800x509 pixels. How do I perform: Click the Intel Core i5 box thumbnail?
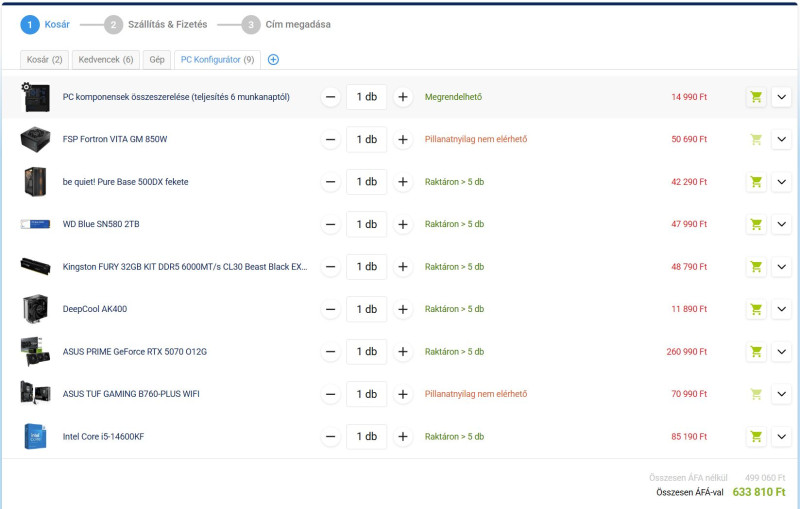pos(35,437)
